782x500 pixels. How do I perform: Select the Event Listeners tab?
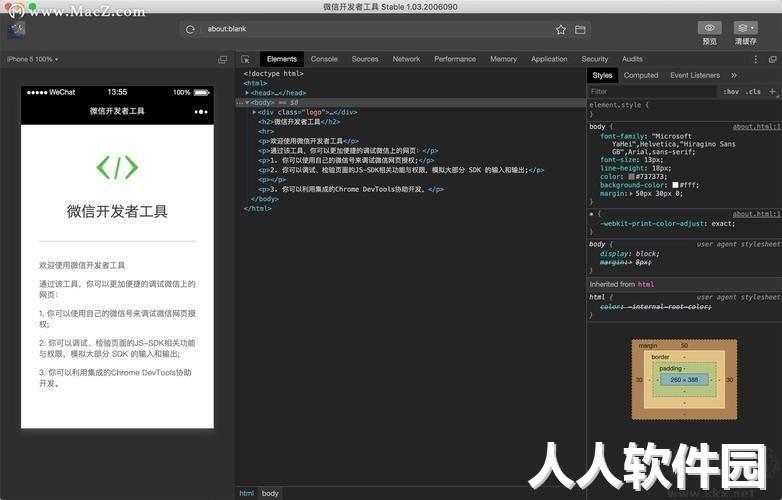point(695,75)
